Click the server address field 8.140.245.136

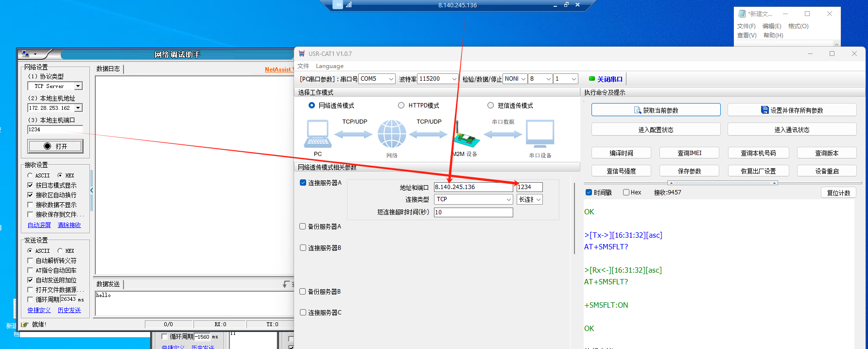coord(473,187)
